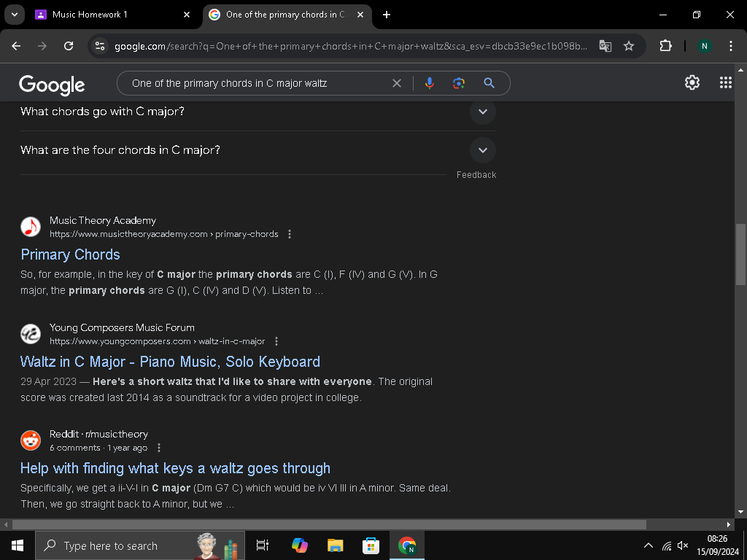Open the Google apps grid
The width and height of the screenshot is (747, 560).
click(x=725, y=82)
